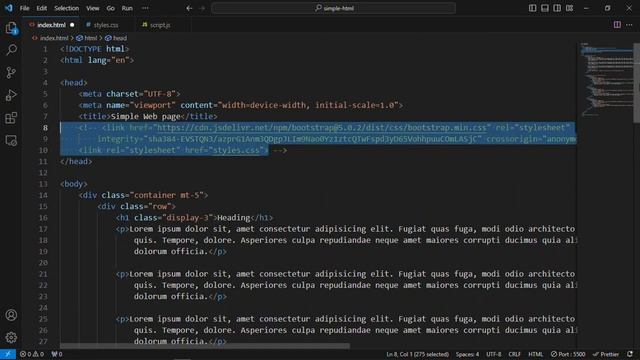Open the Edit menu

click(42, 8)
